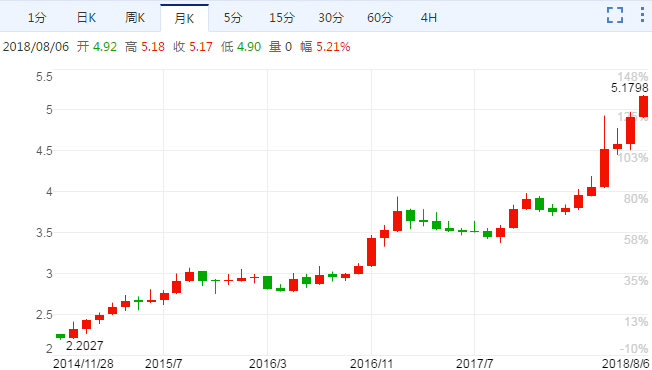652x370 pixels.
Task: Click the 3.5 price axis label
Action: 44,232
